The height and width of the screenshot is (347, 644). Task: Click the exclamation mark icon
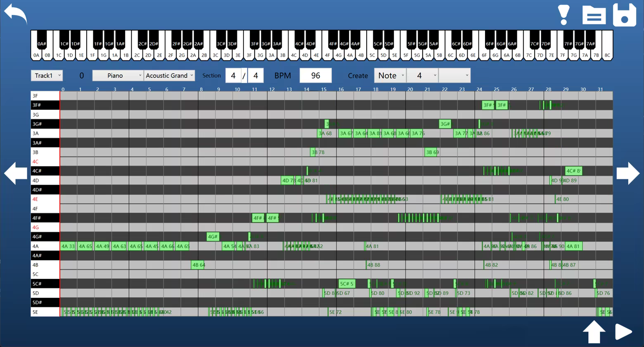[563, 15]
